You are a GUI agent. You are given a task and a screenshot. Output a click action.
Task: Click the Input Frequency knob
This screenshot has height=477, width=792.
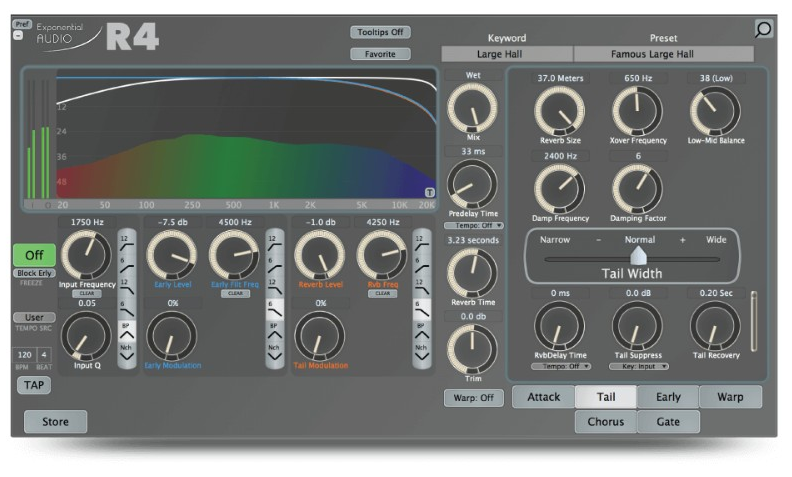click(x=87, y=254)
